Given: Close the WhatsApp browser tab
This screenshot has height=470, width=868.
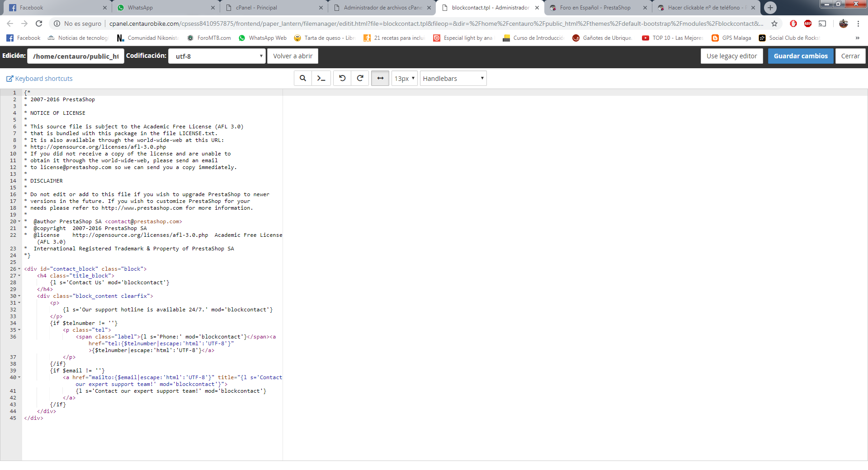Looking at the screenshot, I should [x=213, y=8].
